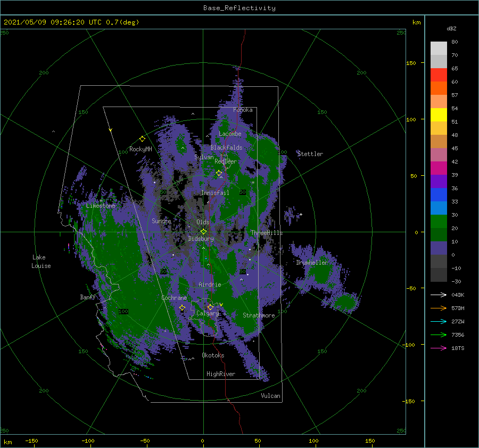
Task: Click the RedDeer city label
Action: [226, 161]
